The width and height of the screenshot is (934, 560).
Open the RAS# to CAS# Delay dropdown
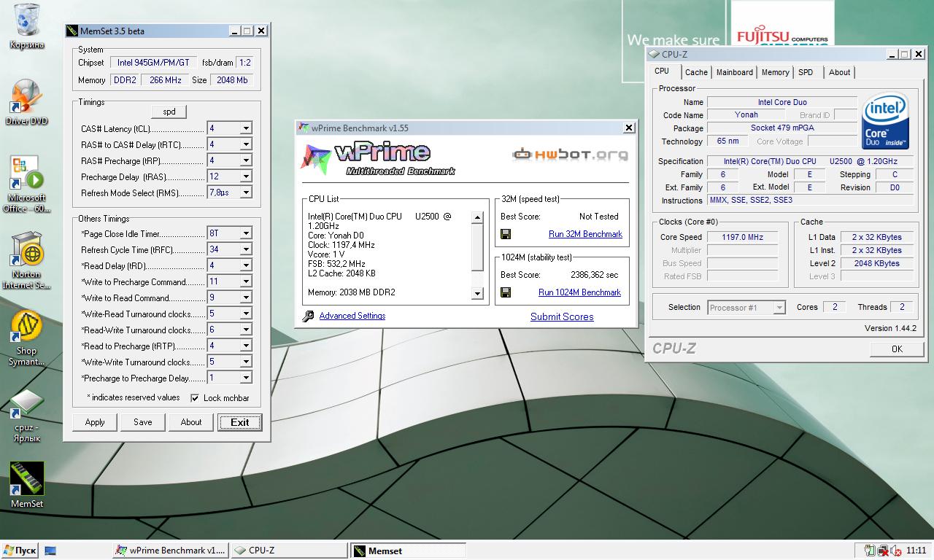(246, 144)
